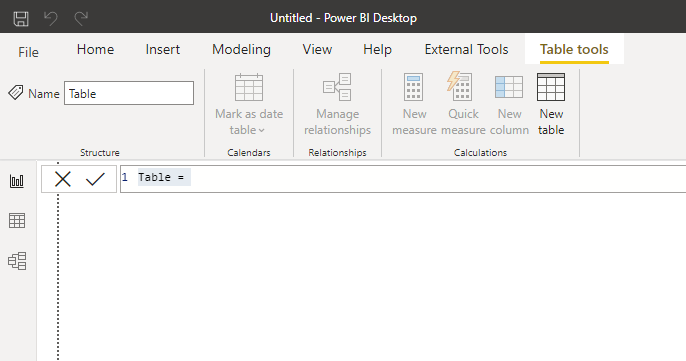Image resolution: width=686 pixels, height=361 pixels.
Task: Open Quick measure tool
Action: point(463,105)
